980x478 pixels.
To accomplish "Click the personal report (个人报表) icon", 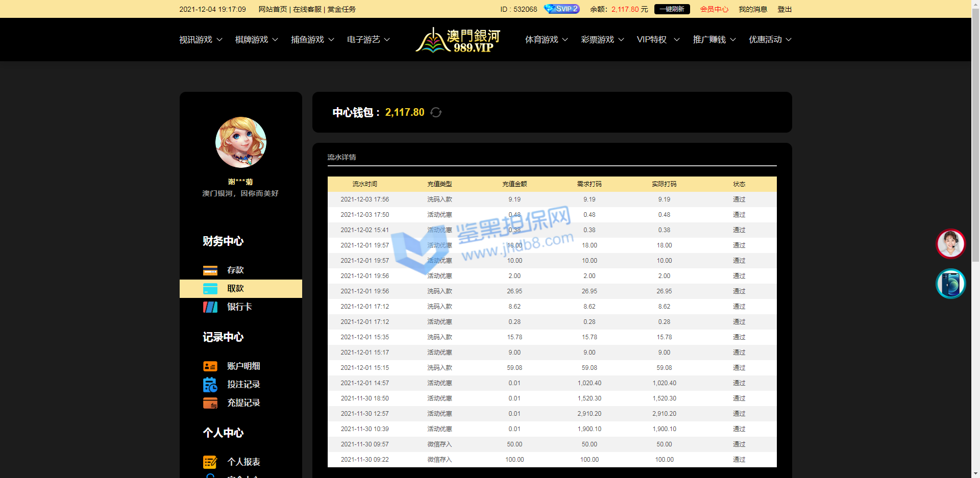I will [x=210, y=462].
